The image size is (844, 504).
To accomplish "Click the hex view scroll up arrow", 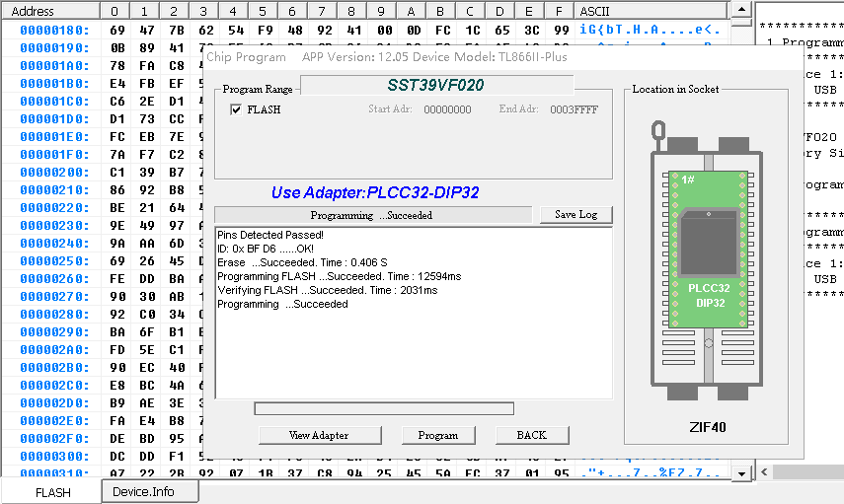I will coord(741,11).
